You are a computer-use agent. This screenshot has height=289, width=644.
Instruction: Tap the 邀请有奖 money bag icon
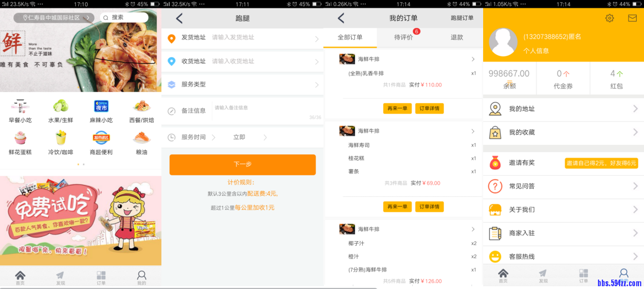tap(495, 163)
